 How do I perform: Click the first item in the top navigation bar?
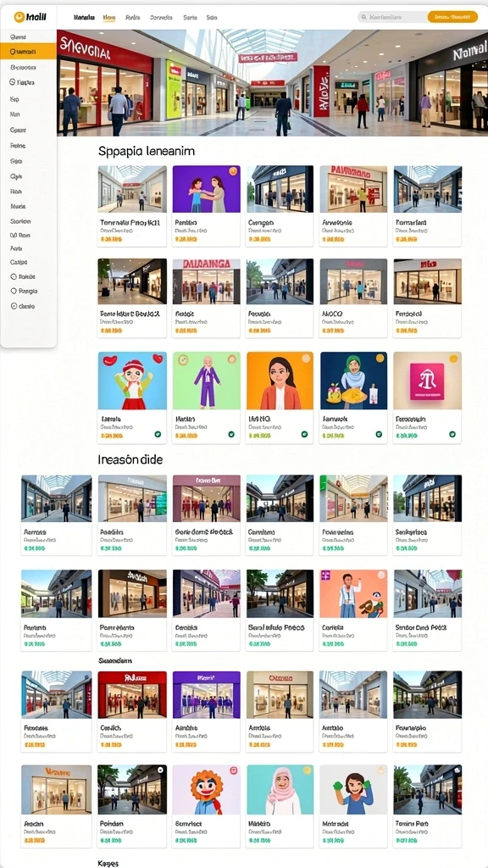[x=84, y=18]
